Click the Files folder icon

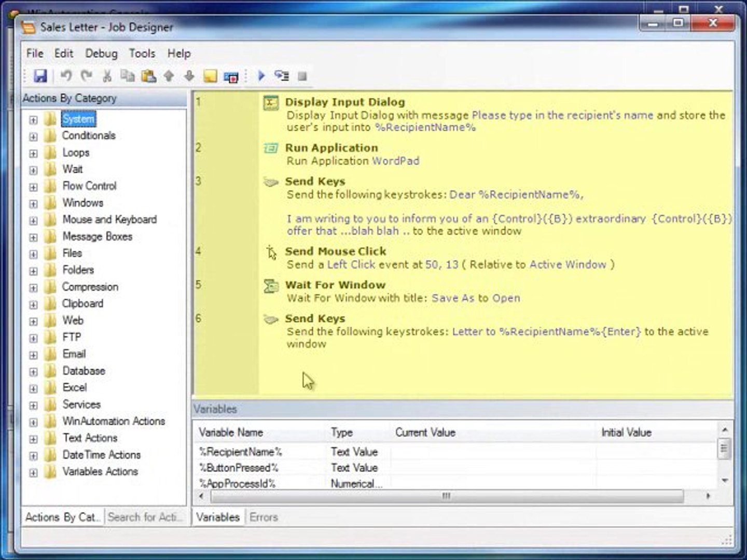point(50,254)
